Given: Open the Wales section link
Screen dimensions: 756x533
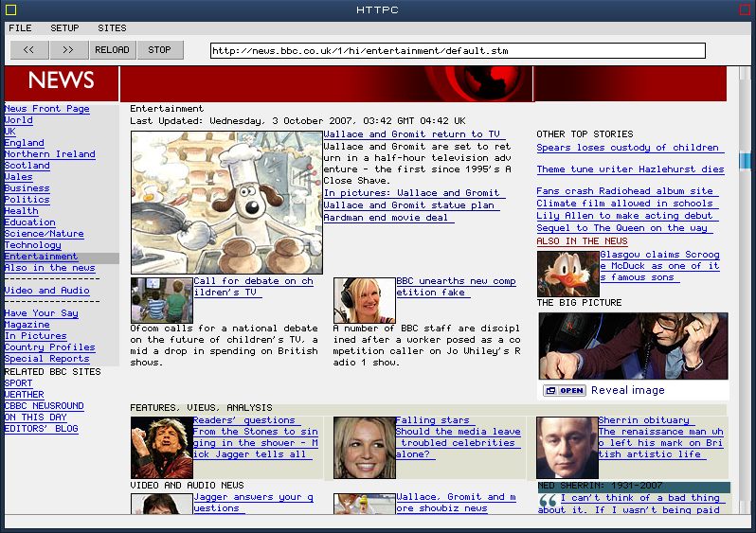Looking at the screenshot, I should click(18, 177).
